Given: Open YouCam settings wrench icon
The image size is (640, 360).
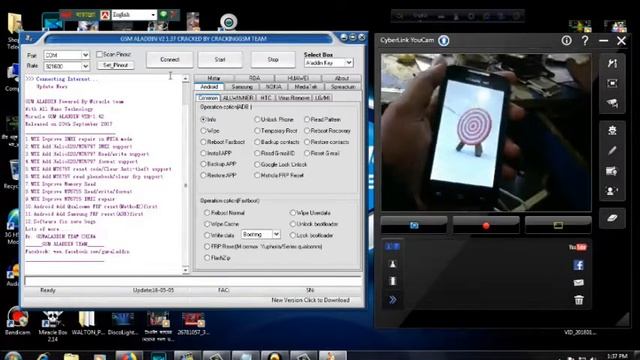Looking at the screenshot, I should (x=612, y=63).
